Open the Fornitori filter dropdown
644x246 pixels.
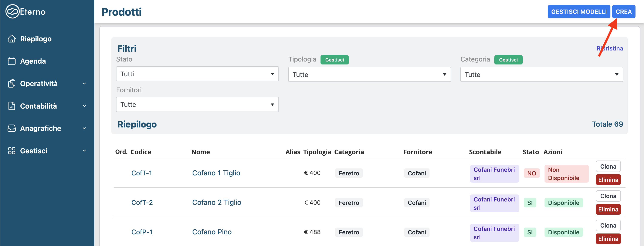(197, 105)
